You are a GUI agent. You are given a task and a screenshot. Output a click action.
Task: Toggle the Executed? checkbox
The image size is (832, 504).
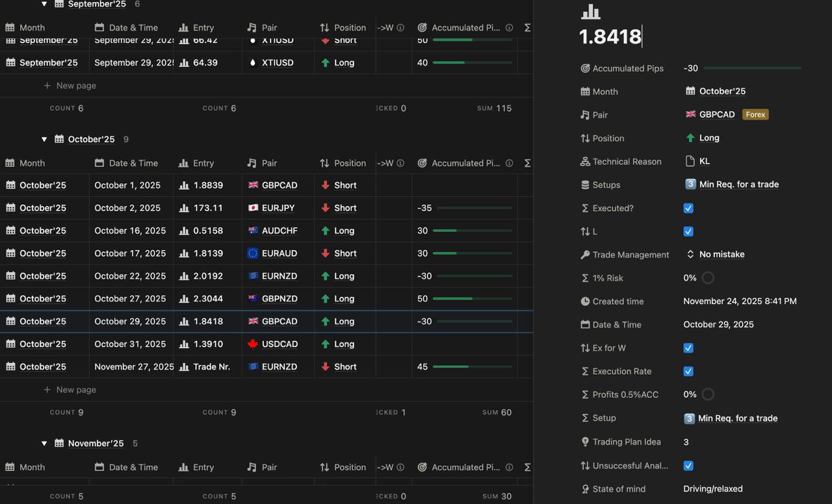pos(688,208)
